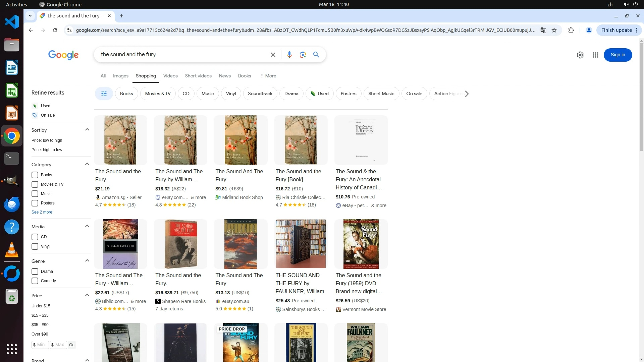Viewport: 644px width, 362px height.
Task: Collapse the Sort by section
Action: (87, 130)
